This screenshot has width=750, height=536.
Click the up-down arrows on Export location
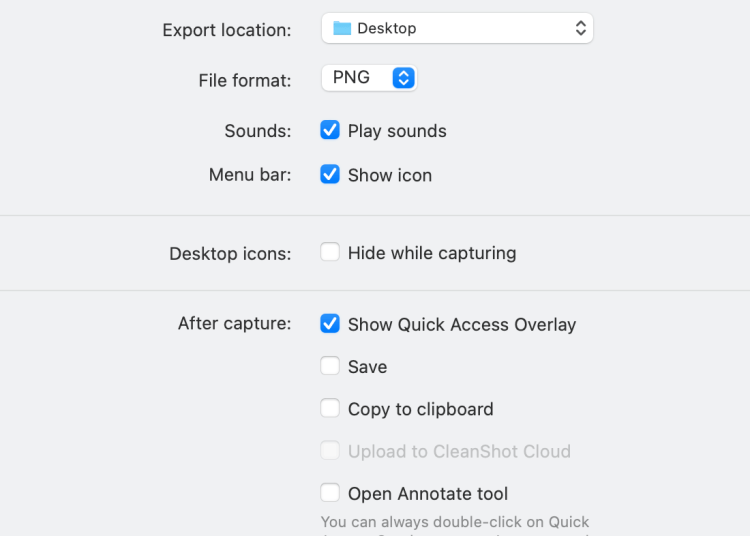(x=581, y=29)
